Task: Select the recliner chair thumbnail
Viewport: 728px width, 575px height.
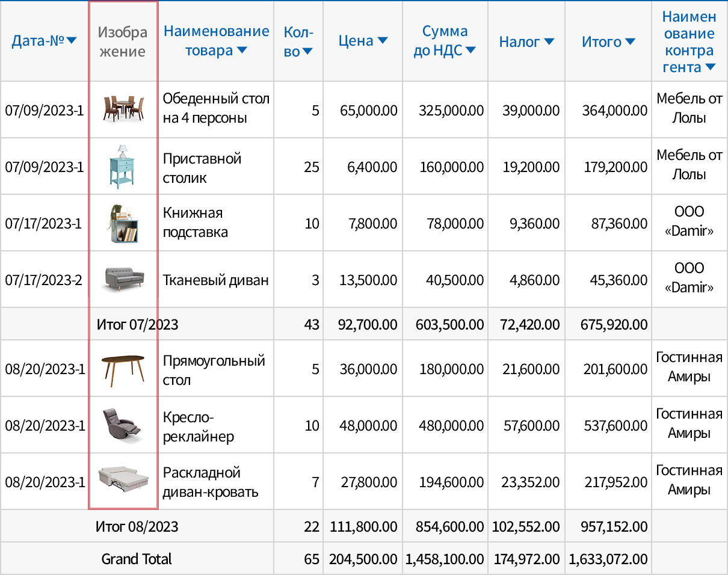Action: pos(123,425)
